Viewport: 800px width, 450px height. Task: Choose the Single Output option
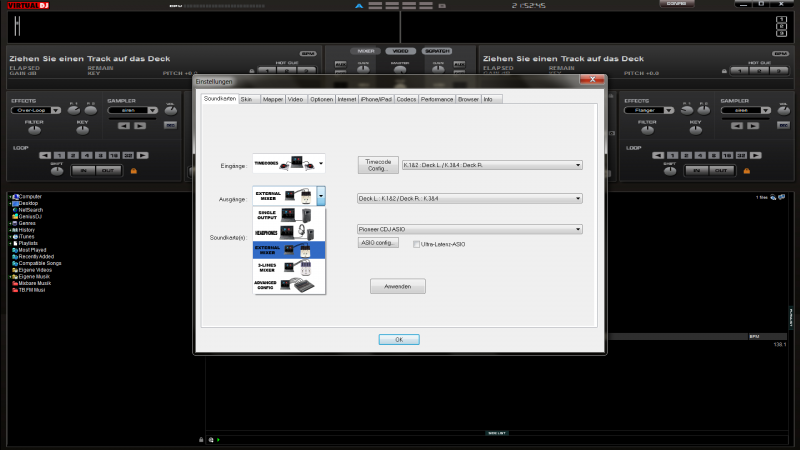point(289,215)
